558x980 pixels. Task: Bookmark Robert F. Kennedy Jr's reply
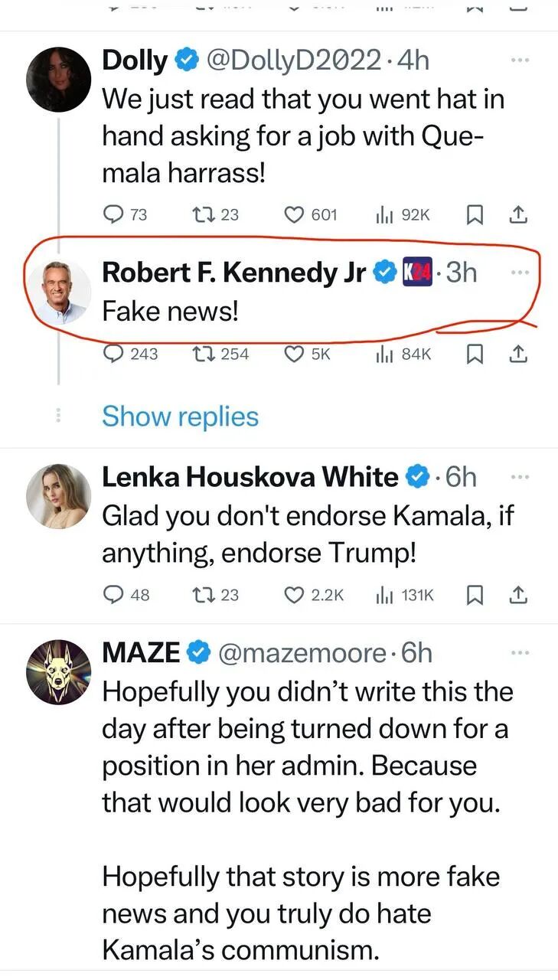coord(473,354)
